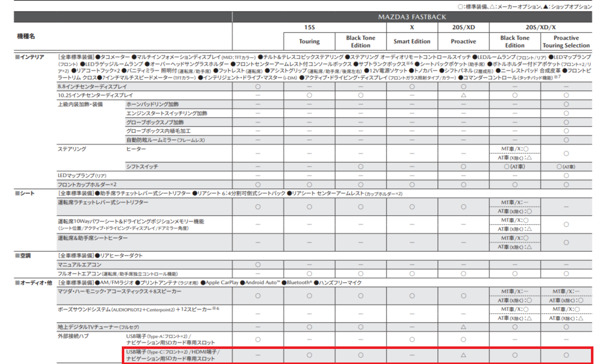The width and height of the screenshot is (603, 364).
Task: Select the 機種名 header cell
Action: click(x=26, y=36)
